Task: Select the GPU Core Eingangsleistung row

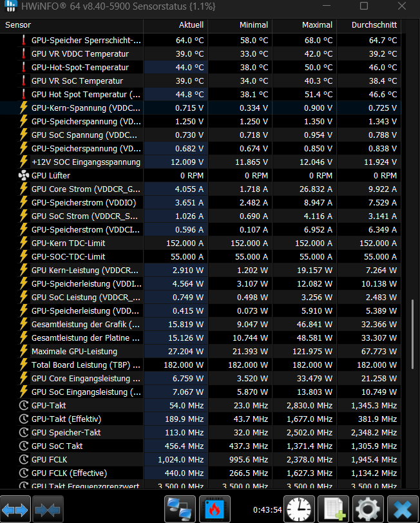Action: pos(200,379)
